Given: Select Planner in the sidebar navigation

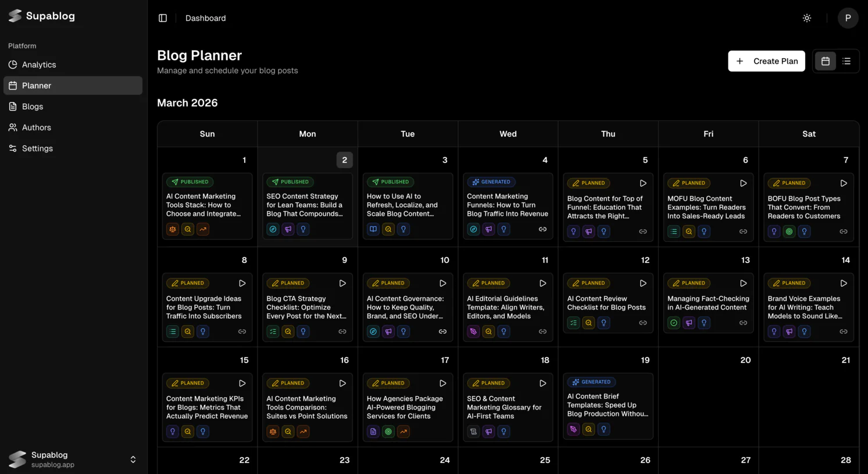Looking at the screenshot, I should tap(37, 85).
